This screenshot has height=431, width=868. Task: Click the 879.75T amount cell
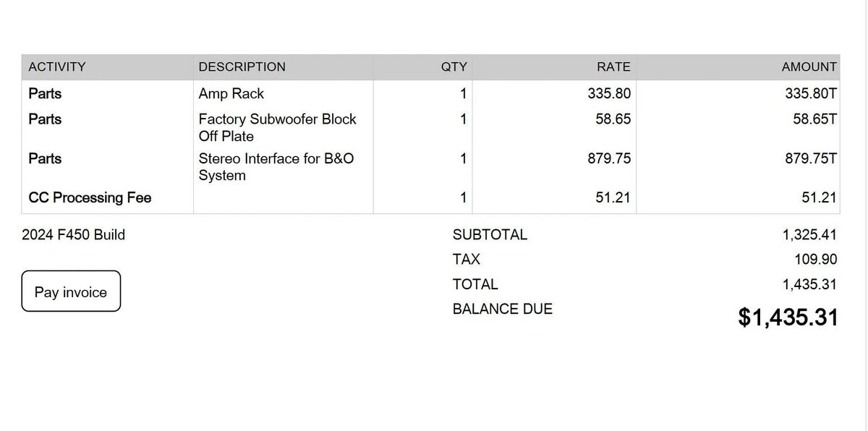tap(810, 159)
